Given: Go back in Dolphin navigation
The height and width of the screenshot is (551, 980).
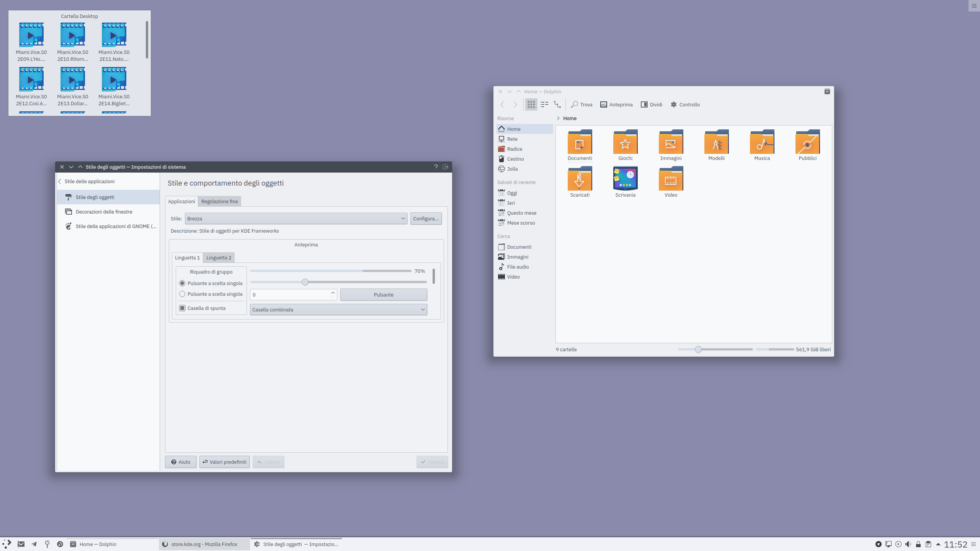Looking at the screenshot, I should pos(502,104).
